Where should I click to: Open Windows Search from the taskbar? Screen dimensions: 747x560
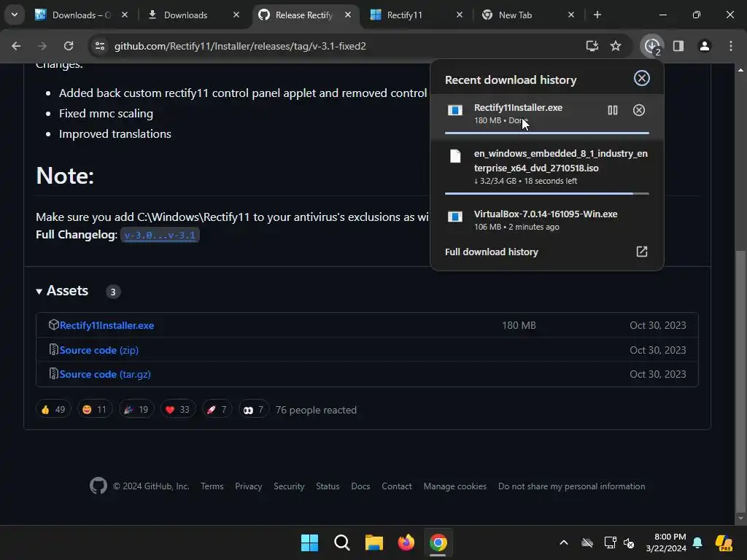coord(341,542)
